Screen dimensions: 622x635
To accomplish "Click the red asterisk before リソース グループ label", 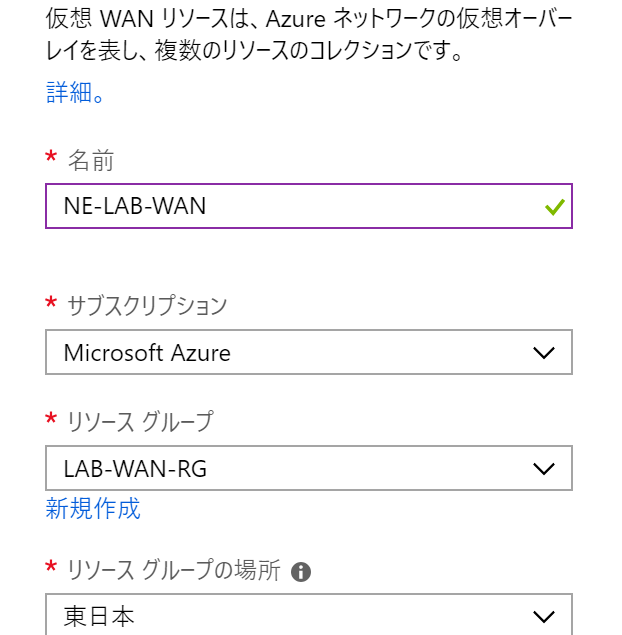I will [x=51, y=420].
